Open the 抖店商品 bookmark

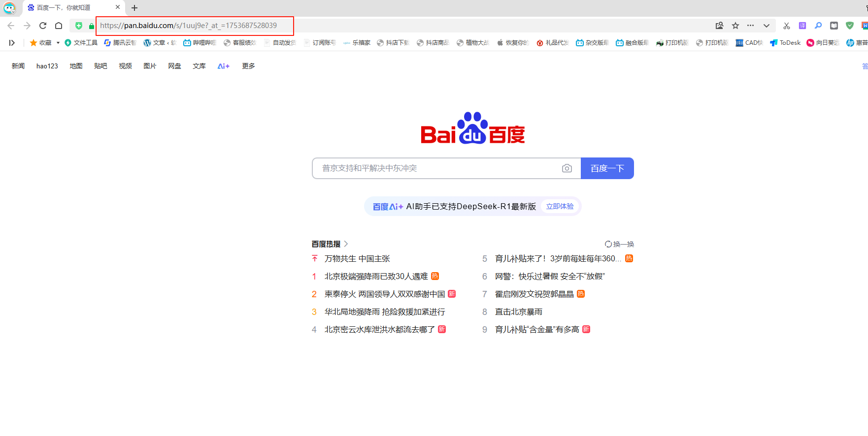(x=433, y=43)
